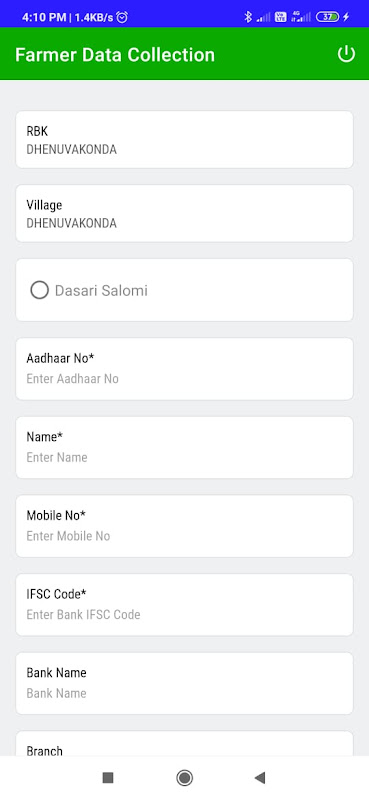Tap the Dasari Salomi name label
Image resolution: width=369 pixels, height=800 pixels.
(x=101, y=290)
